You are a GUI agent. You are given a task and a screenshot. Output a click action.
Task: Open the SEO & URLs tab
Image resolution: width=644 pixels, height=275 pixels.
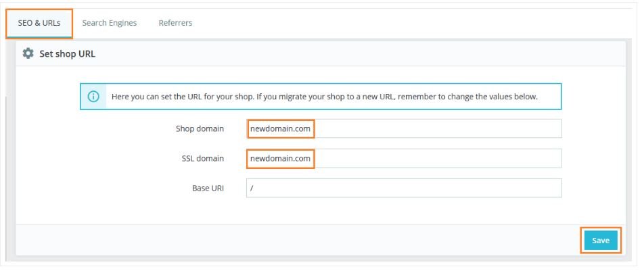pyautogui.click(x=39, y=23)
